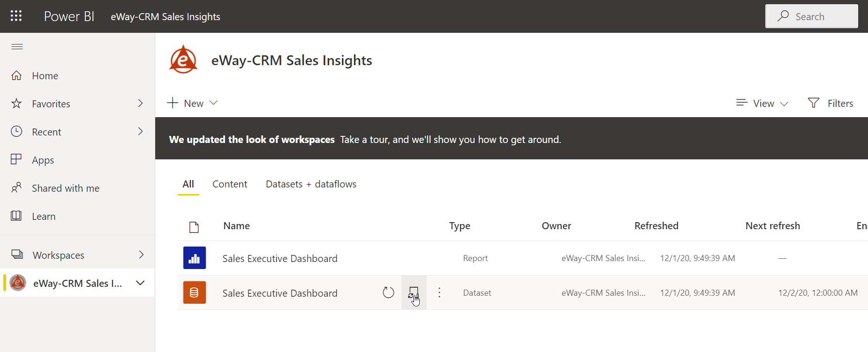Click Schedule refresh icon on dataset row
868x352 pixels.
coord(414,292)
